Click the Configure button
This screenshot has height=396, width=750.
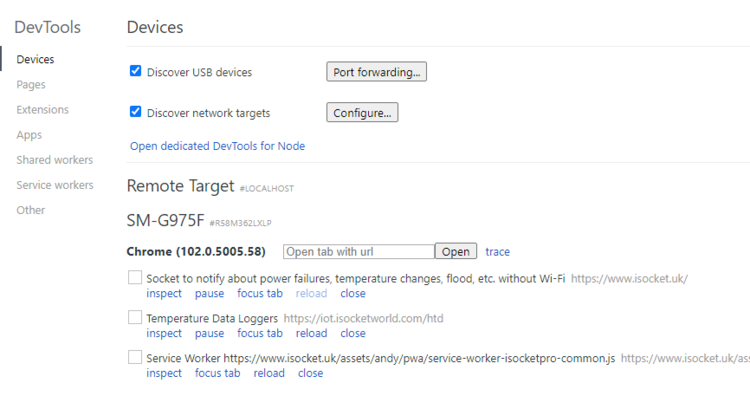click(x=362, y=112)
